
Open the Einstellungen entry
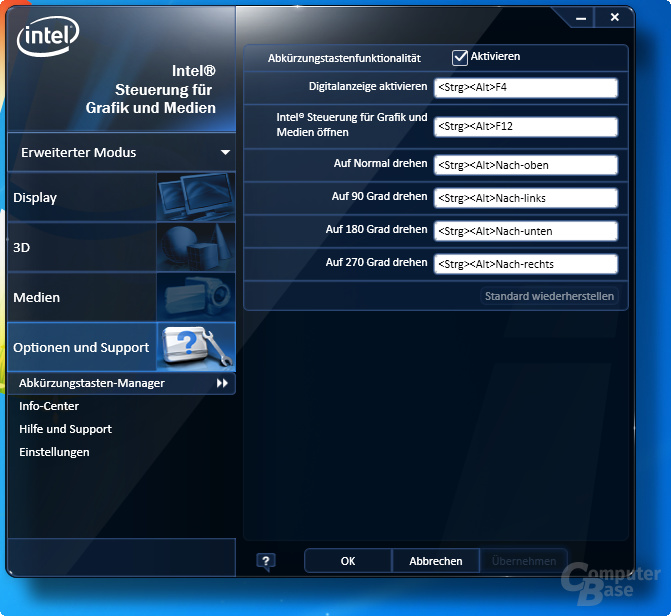tap(54, 452)
